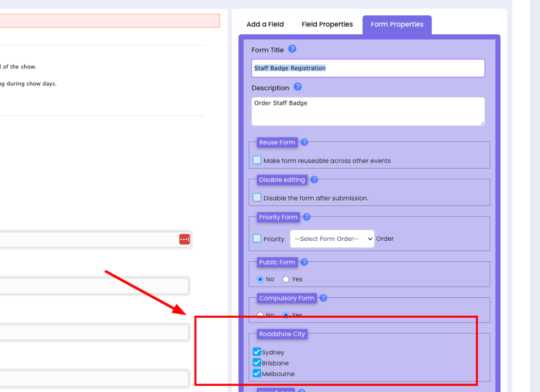Viewport: 540px width, 392px height.
Task: Open the Reuse Form help icon
Action: coord(304,142)
